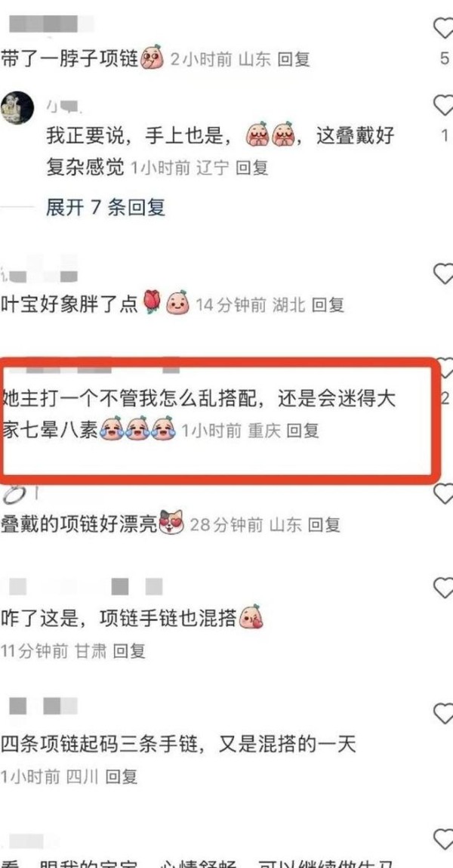Tap the heart on the 这叠戴好复杂感觉 comment
The width and height of the screenshot is (453, 868).
tap(444, 104)
